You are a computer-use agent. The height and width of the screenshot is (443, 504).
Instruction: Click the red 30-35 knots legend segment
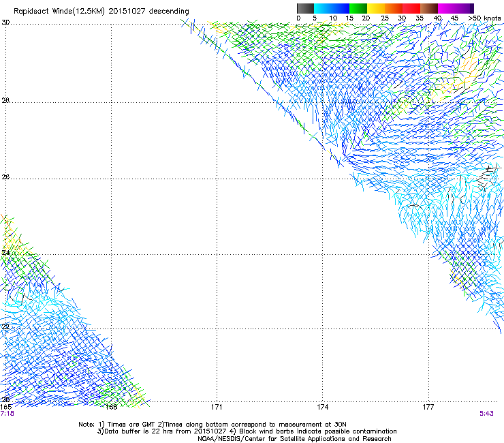tap(411, 8)
